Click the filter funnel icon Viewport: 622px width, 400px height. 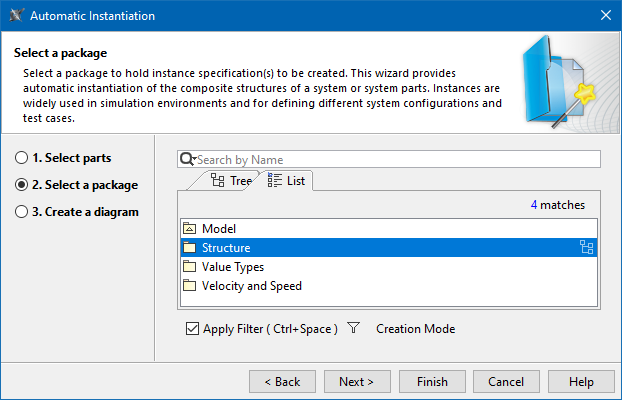coord(353,328)
